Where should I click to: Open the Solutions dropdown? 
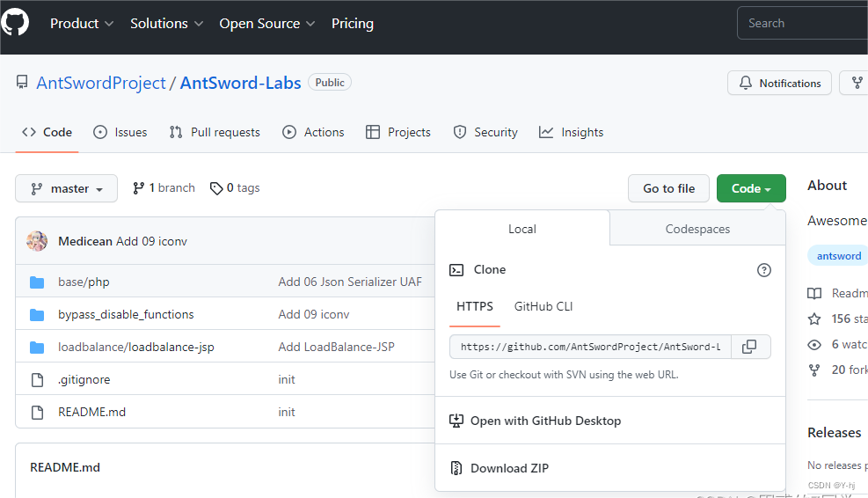(166, 24)
